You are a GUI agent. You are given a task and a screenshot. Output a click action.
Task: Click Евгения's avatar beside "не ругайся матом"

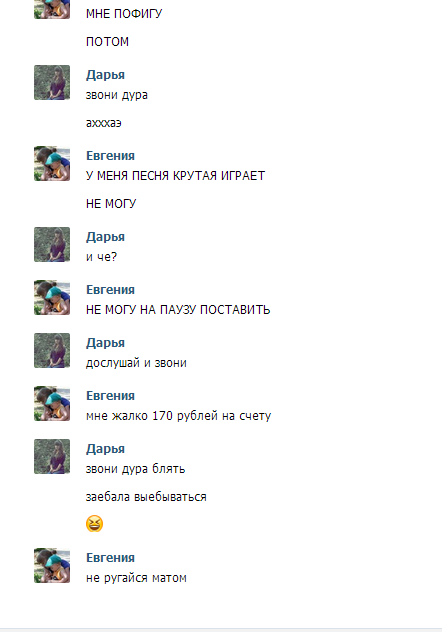pyautogui.click(x=52, y=565)
